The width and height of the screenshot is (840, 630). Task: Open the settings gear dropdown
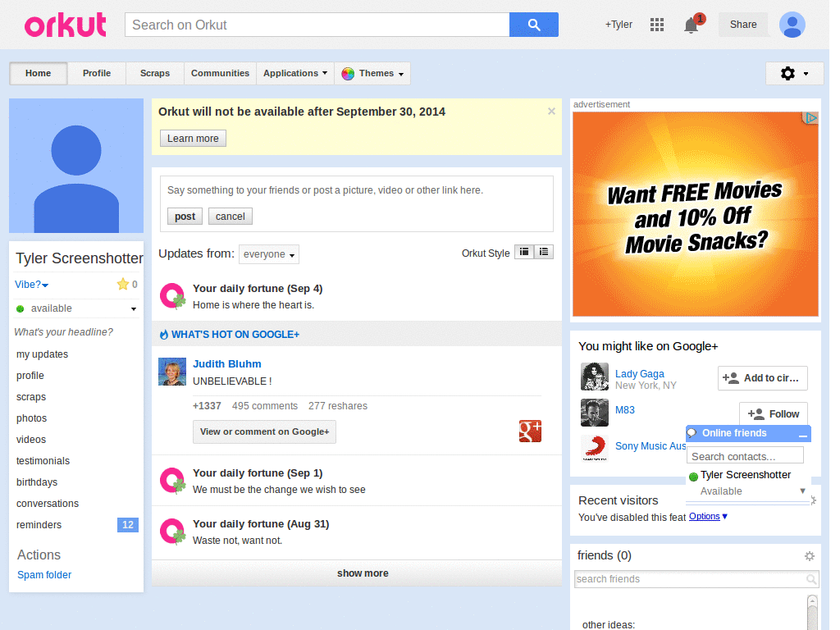click(794, 73)
